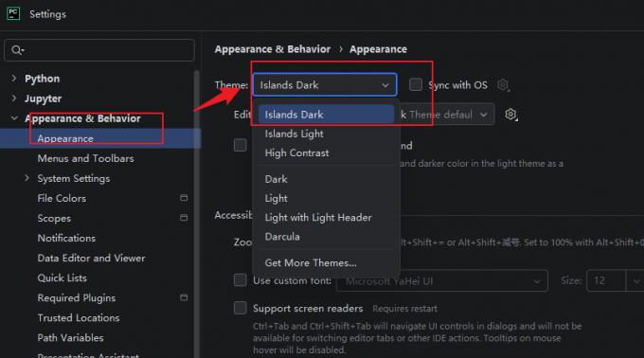Expand the System Settings tree node
Image resolution: width=644 pixels, height=358 pixels.
coord(27,178)
